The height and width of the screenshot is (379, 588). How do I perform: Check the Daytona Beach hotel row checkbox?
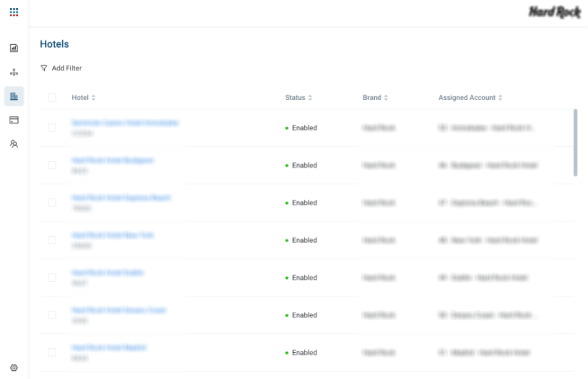(x=52, y=203)
